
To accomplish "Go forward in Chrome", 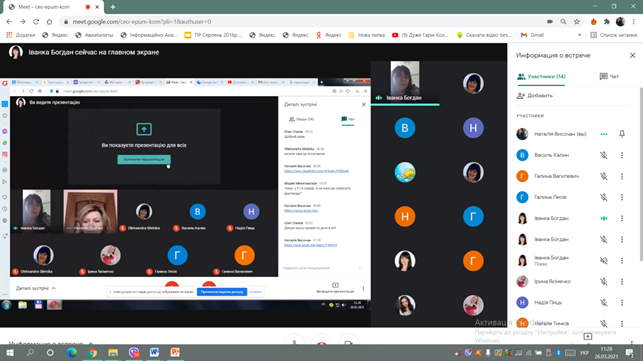I will coord(23,22).
